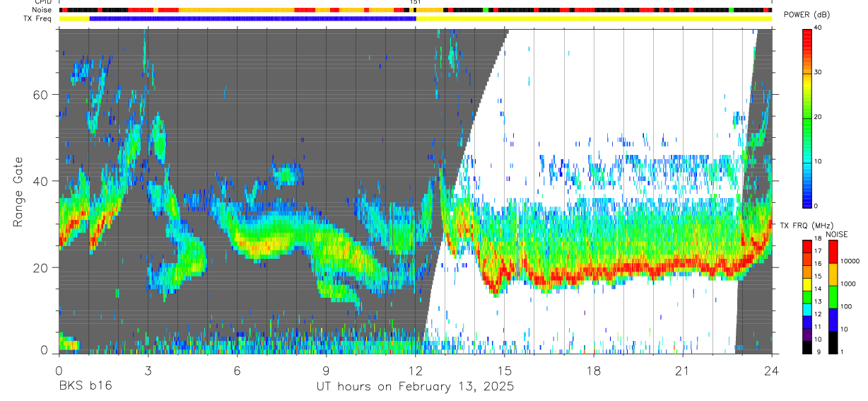Click the red segment of TX FRQ scale
Image resolution: width=868 pixels, height=401 pixels.
(x=807, y=247)
